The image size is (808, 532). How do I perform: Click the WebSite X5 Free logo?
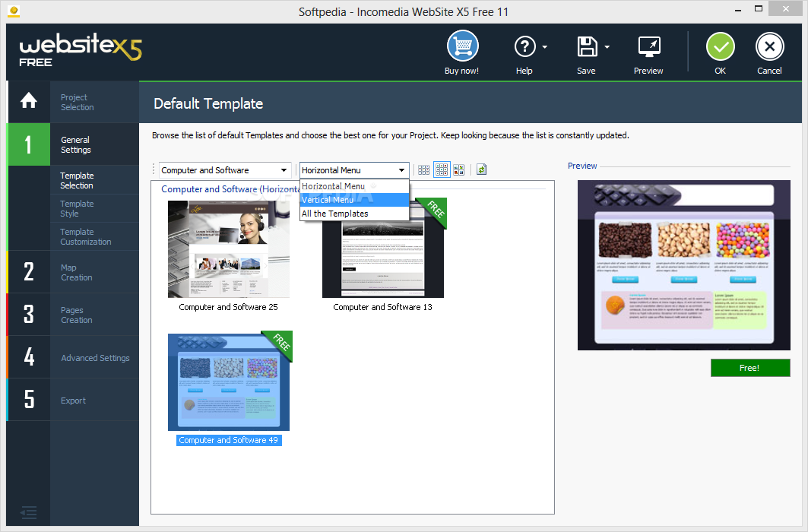click(81, 51)
